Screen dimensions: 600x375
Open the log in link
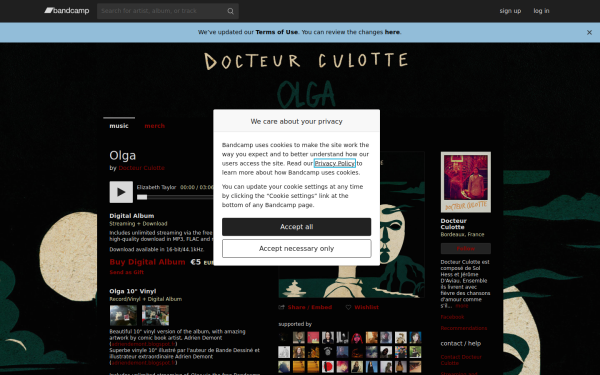click(541, 11)
